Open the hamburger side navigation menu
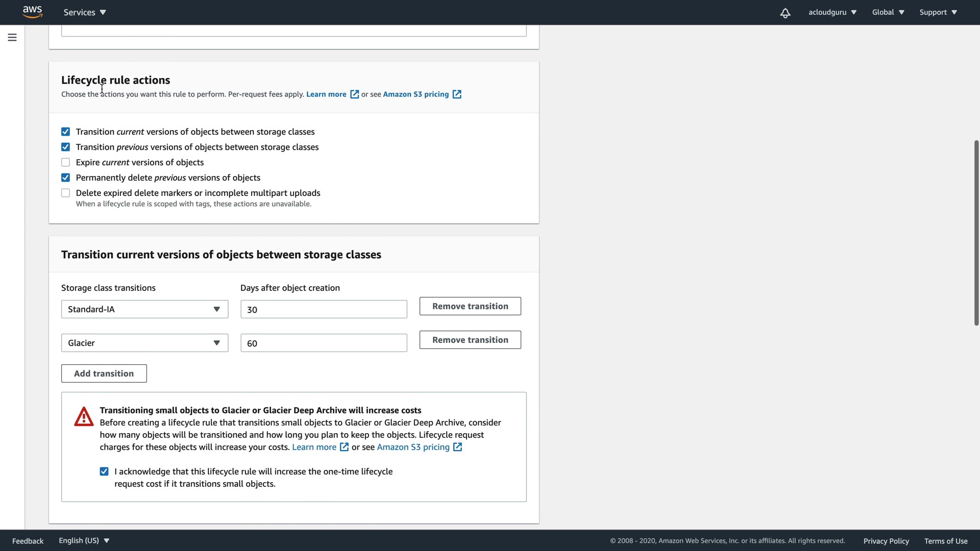 12,37
